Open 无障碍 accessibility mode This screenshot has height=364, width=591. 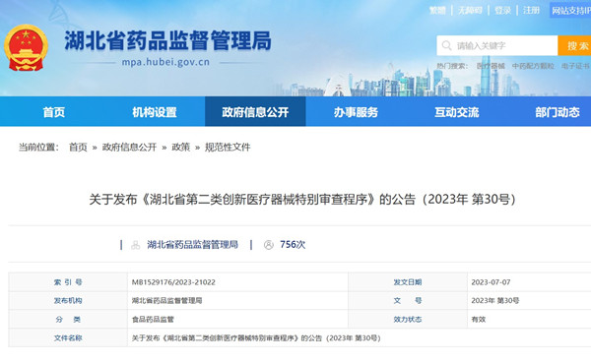470,10
